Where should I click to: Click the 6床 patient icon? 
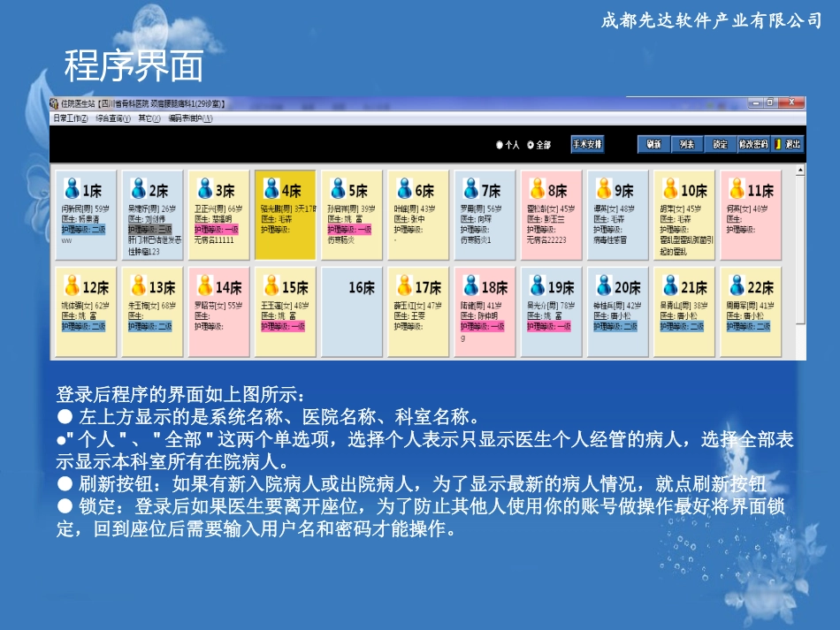tap(404, 189)
